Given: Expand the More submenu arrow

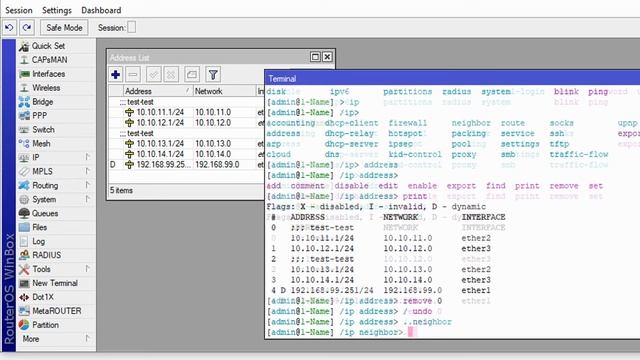Looking at the screenshot, I should tap(87, 339).
